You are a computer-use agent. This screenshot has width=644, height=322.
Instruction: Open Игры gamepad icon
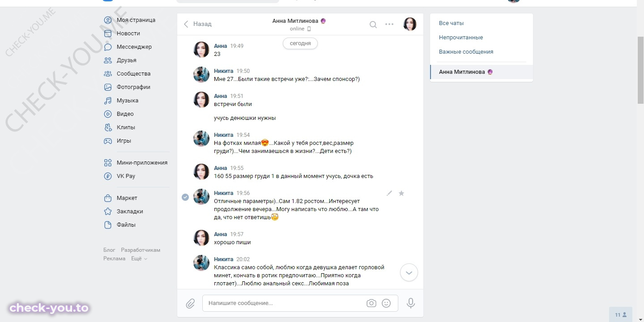point(108,141)
